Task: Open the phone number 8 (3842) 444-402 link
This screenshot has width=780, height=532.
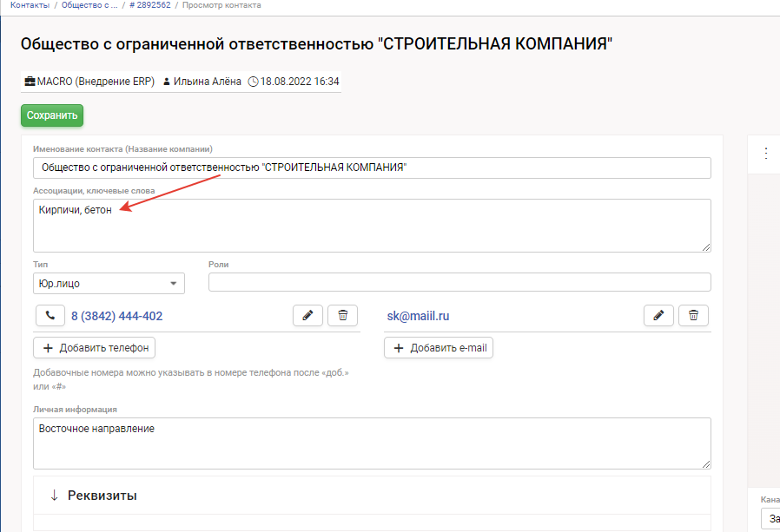Action: click(x=116, y=316)
